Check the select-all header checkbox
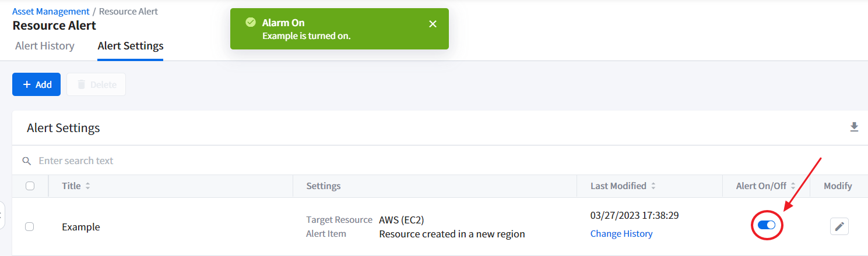868x256 pixels. pyautogui.click(x=30, y=186)
